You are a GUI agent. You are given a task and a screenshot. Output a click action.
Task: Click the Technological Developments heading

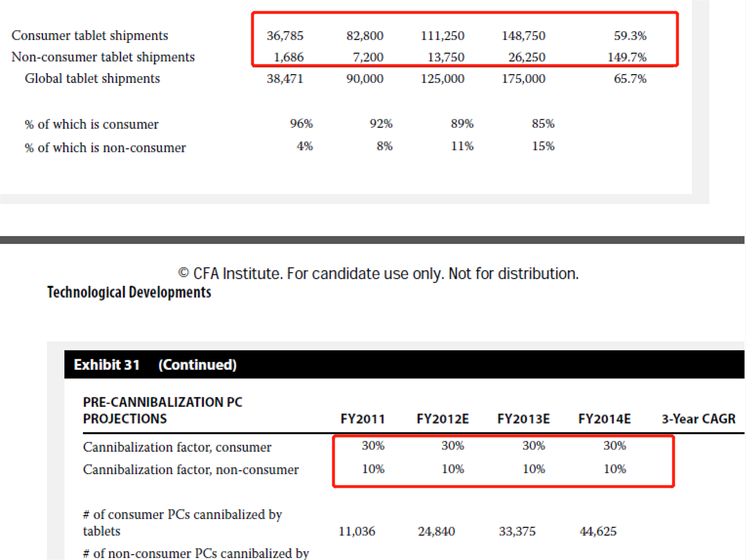[129, 292]
